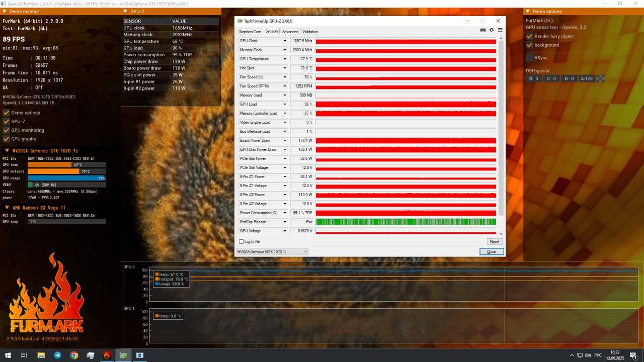Viewport: 644px width, 362px height.
Task: Click the 89 FPS readout in FurMark
Action: point(14,39)
